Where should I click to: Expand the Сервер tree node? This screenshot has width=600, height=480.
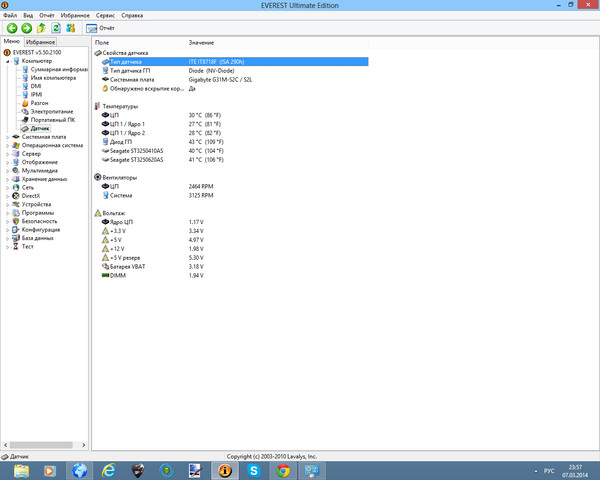(7, 154)
